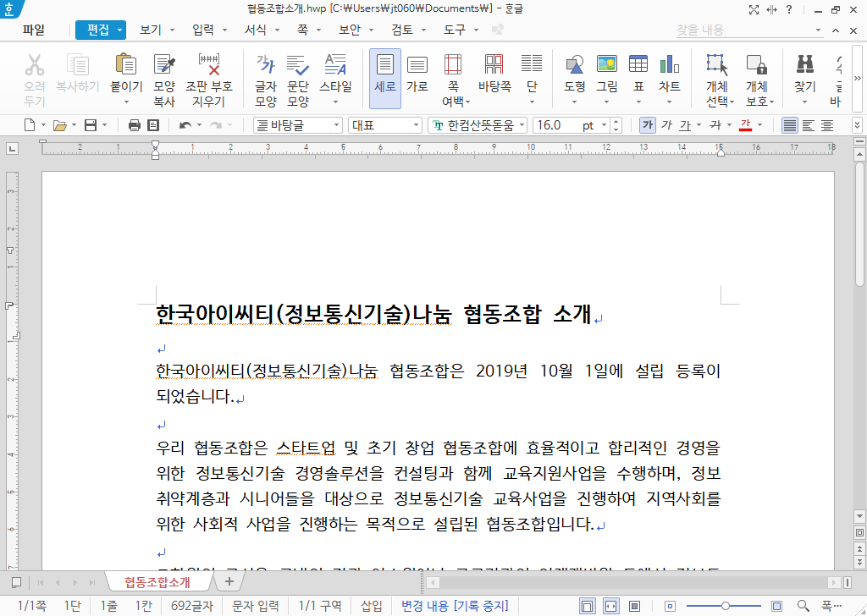Click the font size stepper up arrow
867x616 pixels.
click(616, 122)
